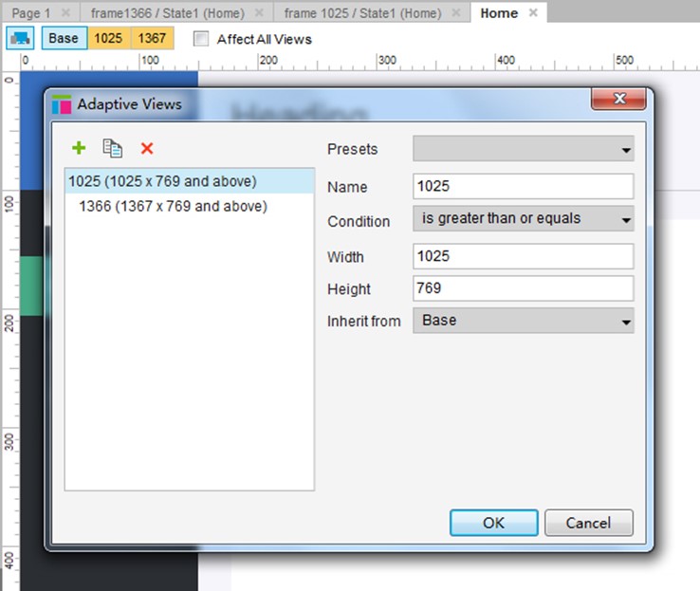
Task: Select the 1366 (1367 x 769 and above) row
Action: pyautogui.click(x=190, y=206)
